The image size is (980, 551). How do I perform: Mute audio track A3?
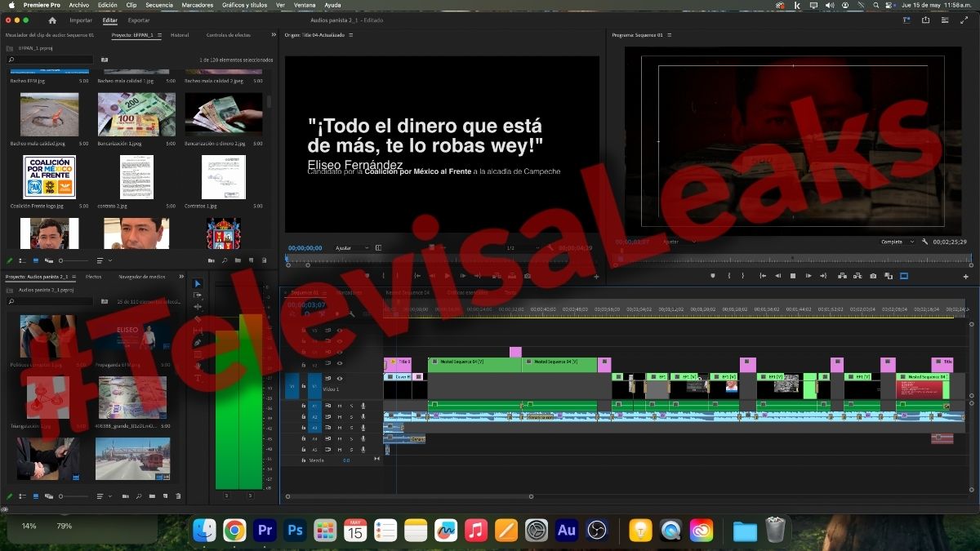pos(339,427)
